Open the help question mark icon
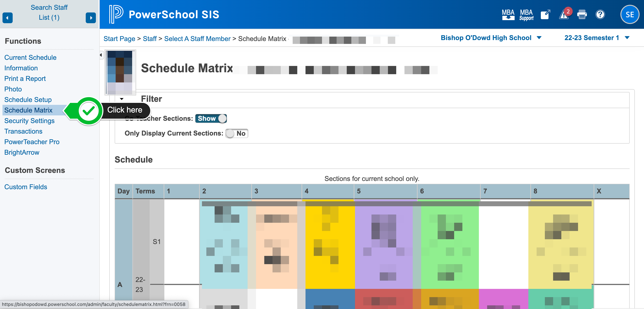This screenshot has width=644, height=309. pyautogui.click(x=600, y=15)
